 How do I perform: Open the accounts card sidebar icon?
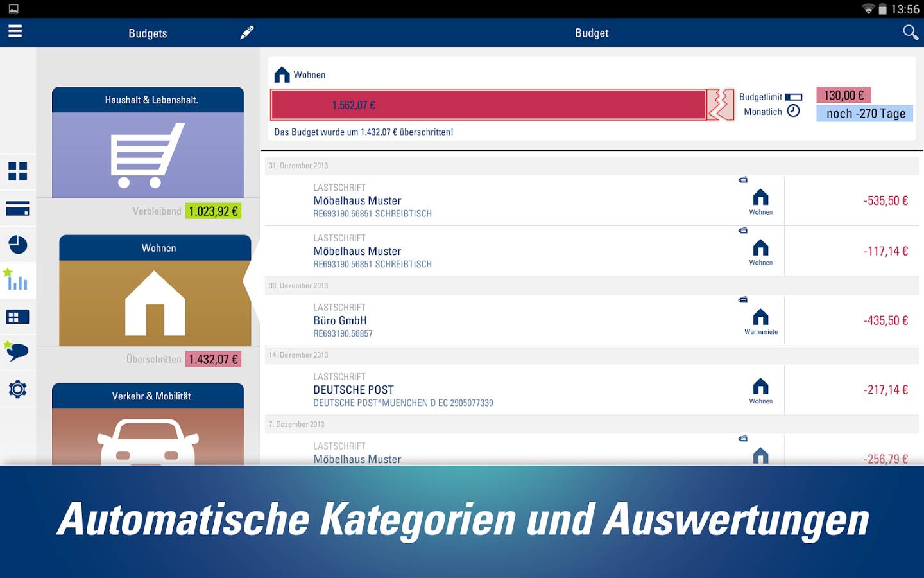17,209
